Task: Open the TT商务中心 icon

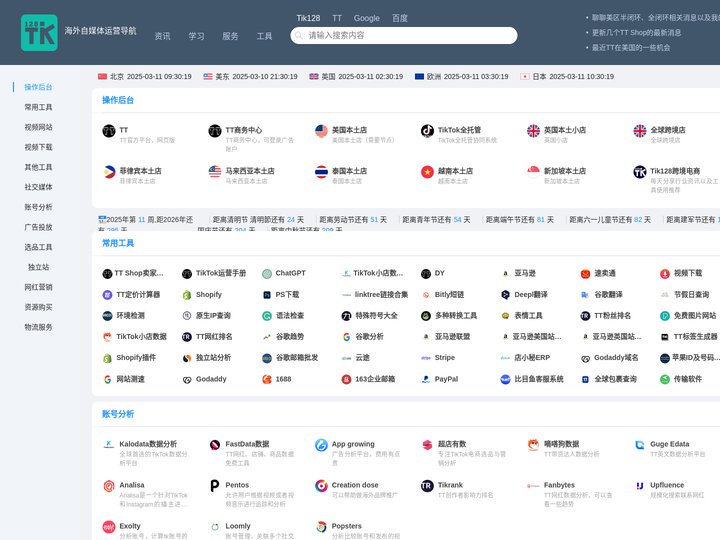Action: coord(215,131)
